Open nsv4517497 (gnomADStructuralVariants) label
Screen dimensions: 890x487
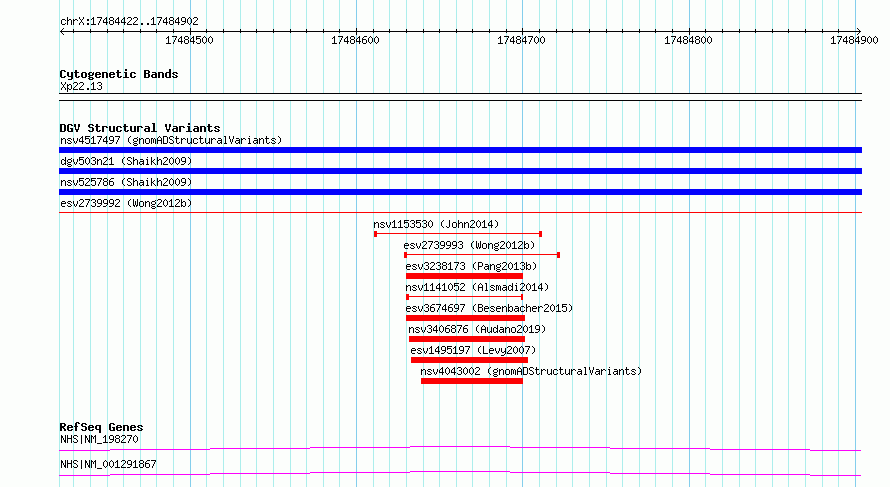[x=171, y=140]
